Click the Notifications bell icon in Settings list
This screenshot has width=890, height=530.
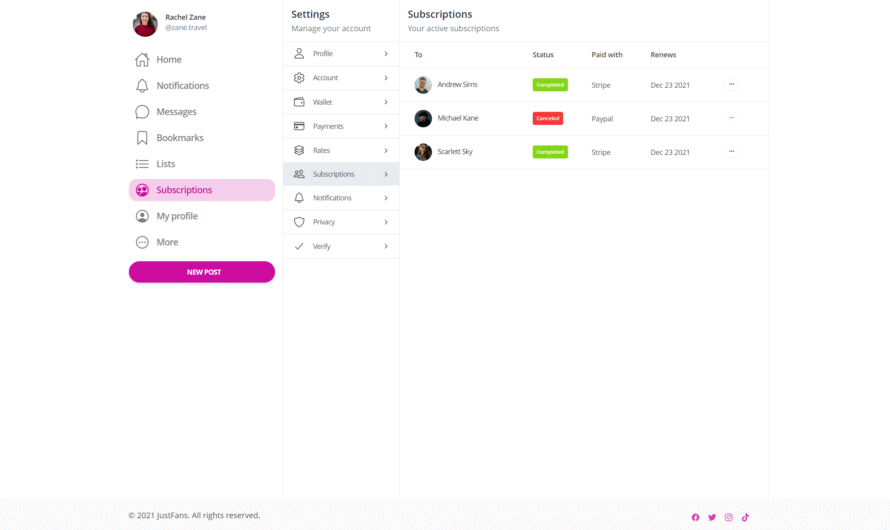(299, 198)
